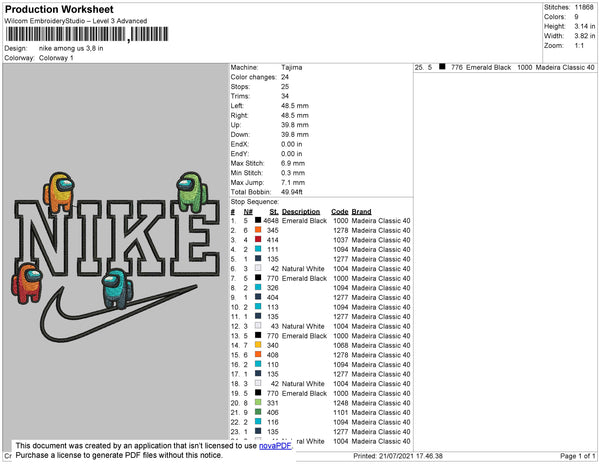600x464 pixels.
Task: Click the light green swatch in stop row 20
Action: [x=258, y=402]
